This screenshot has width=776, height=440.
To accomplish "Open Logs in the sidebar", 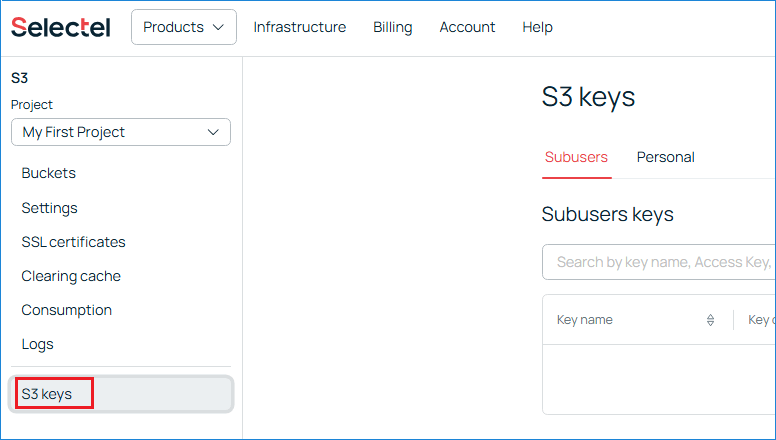I will 38,344.
